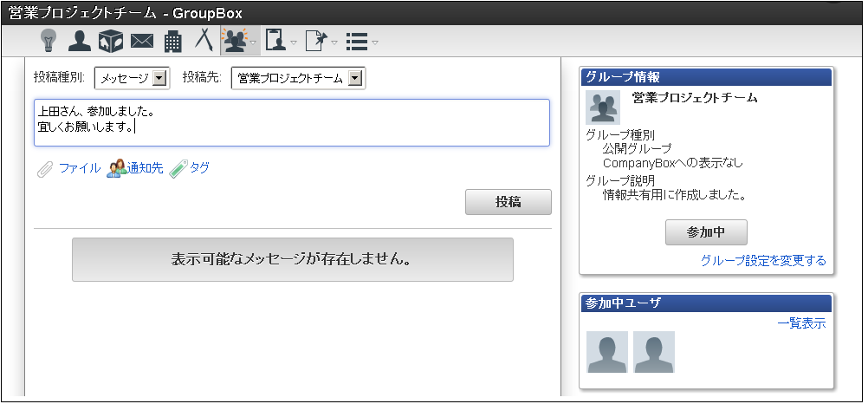The width and height of the screenshot is (868, 404).
Task: Click the 通知先 notify link
Action: [145, 168]
